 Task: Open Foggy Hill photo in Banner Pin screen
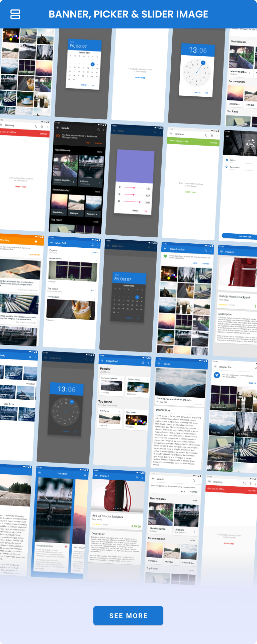222,423
